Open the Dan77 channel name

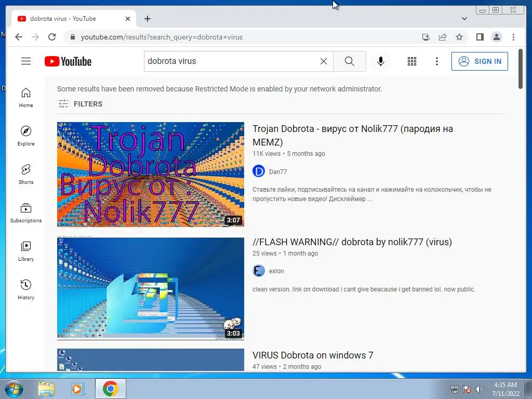tap(278, 171)
